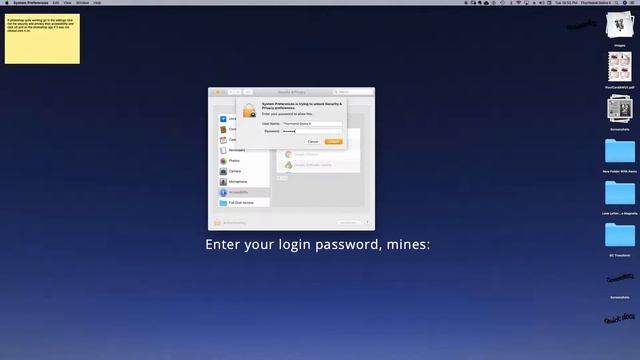Screen dimensions: 640x360
Task: Click the show all grid button in the toolbar
Action: [x=248, y=92]
